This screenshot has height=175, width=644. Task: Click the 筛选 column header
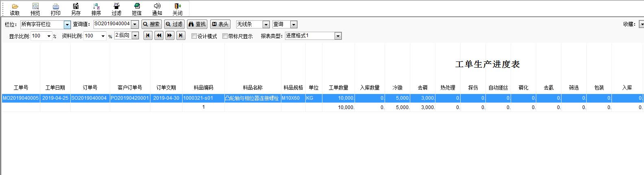pos(574,87)
